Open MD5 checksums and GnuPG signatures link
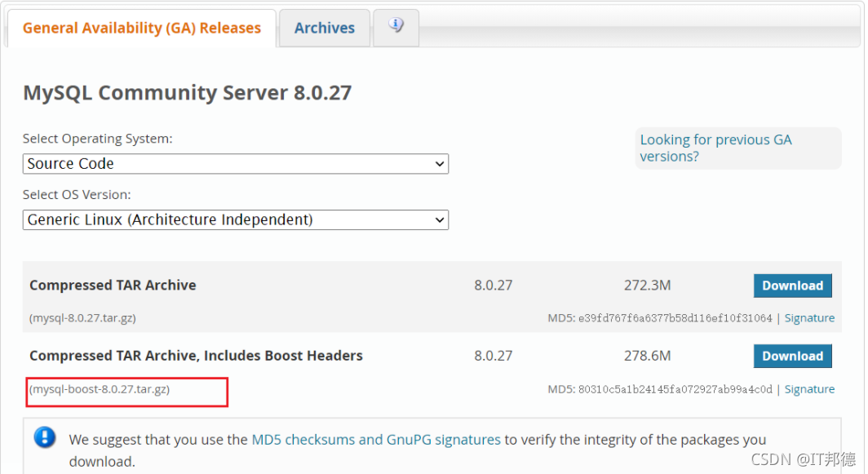The width and height of the screenshot is (868, 474). [x=376, y=440]
